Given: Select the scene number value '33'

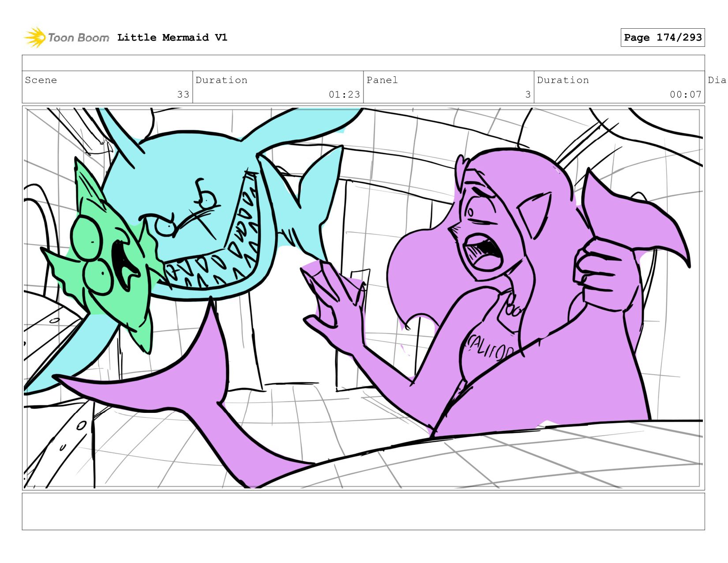Looking at the screenshot, I should pos(183,94).
